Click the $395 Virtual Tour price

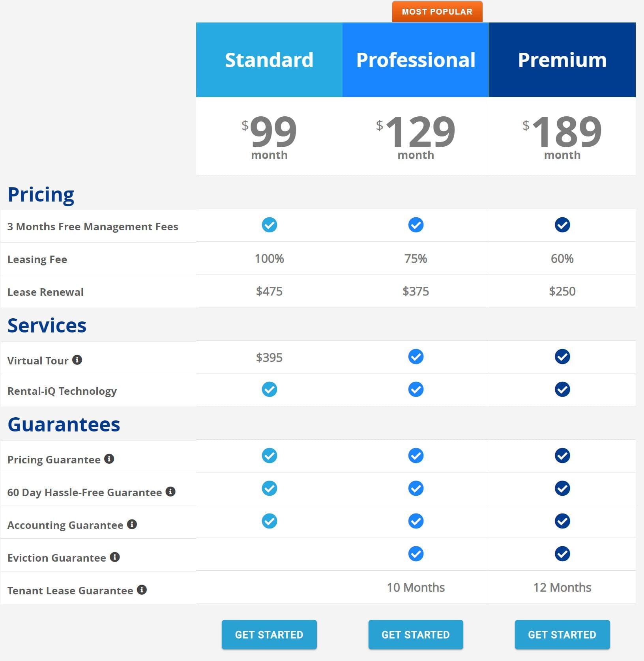coord(269,357)
